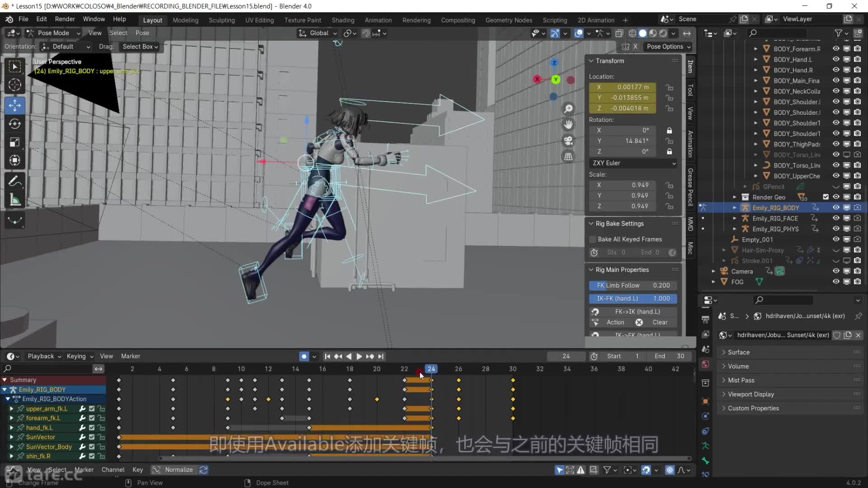Select the Annotate pencil tool

[14, 182]
